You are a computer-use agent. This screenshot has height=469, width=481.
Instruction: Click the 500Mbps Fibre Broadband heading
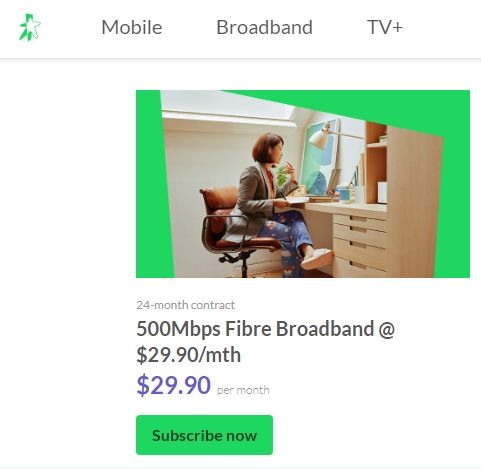pos(265,342)
